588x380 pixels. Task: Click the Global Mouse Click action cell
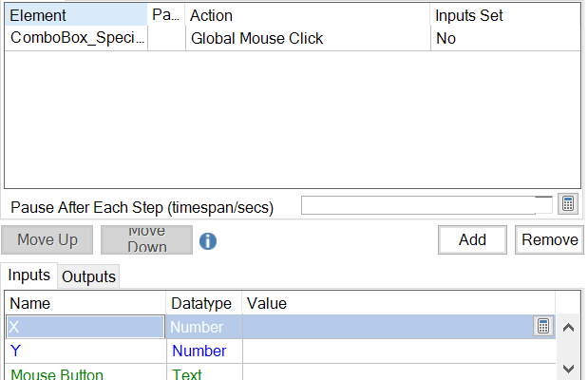click(x=257, y=39)
